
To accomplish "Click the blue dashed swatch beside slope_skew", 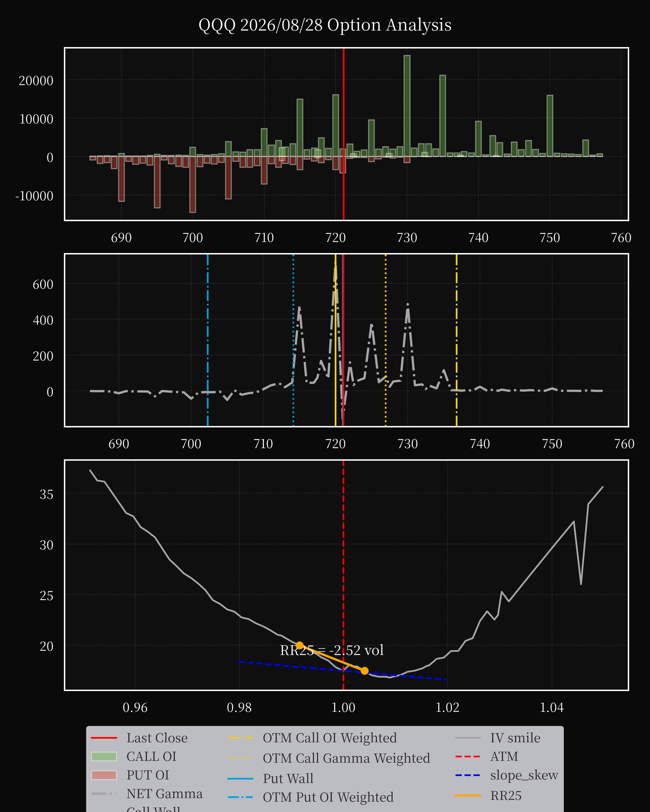I will [468, 775].
